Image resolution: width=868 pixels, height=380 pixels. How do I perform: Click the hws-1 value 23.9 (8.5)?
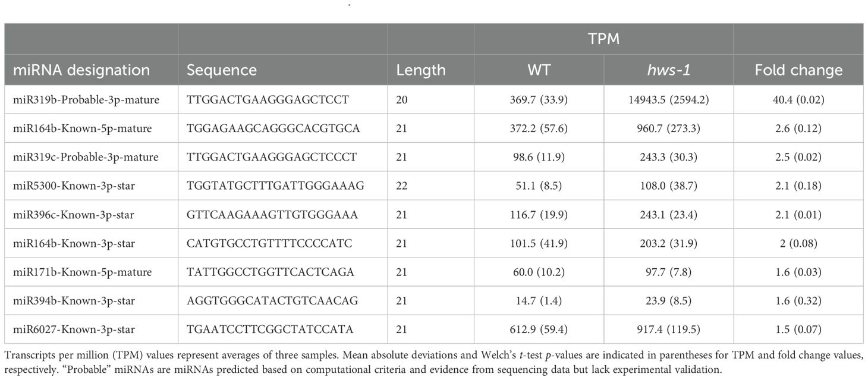point(668,301)
